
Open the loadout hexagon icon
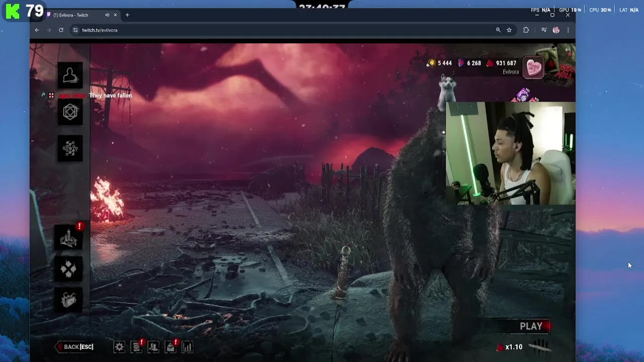point(70,112)
